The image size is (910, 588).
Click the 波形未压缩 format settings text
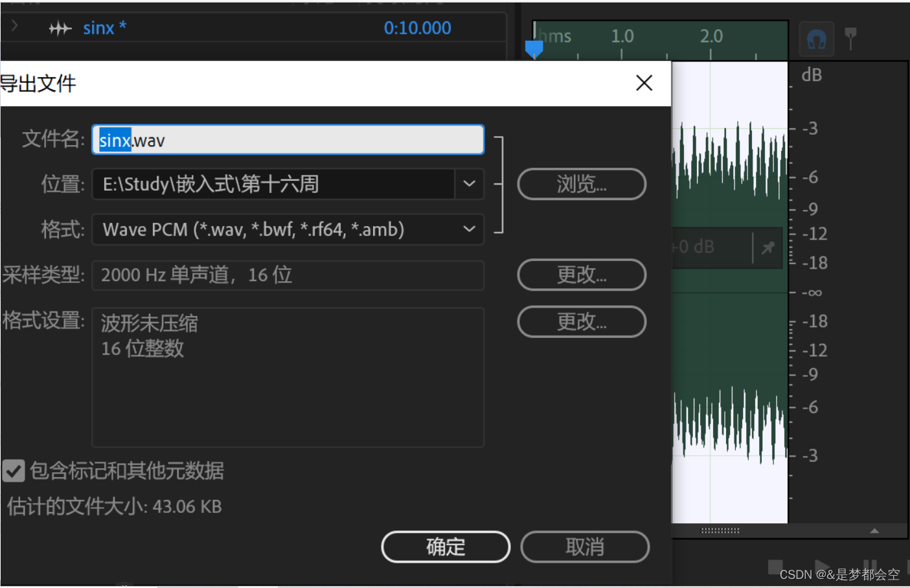pyautogui.click(x=150, y=323)
